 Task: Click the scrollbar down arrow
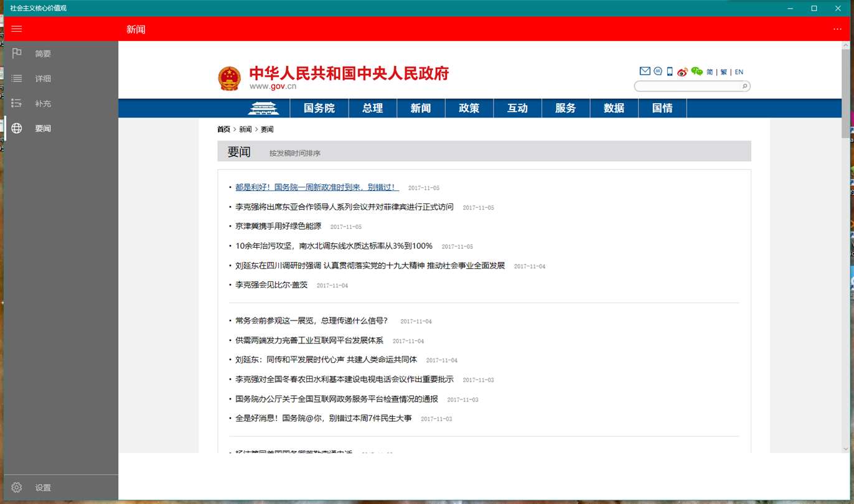click(845, 448)
